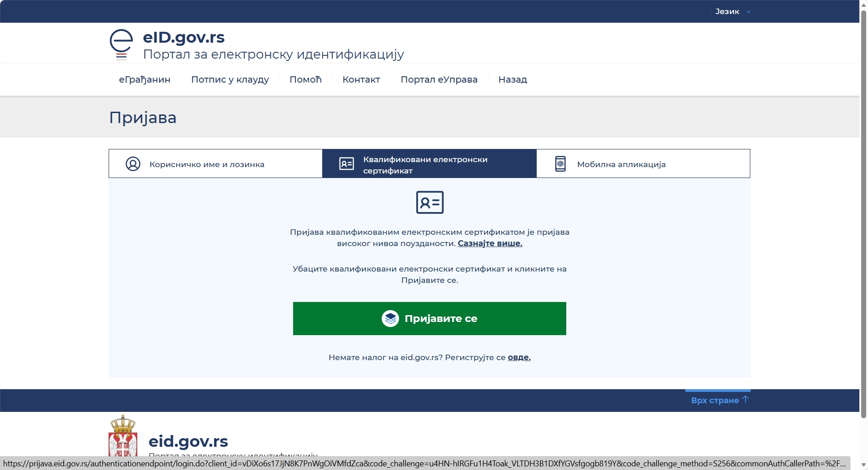The image size is (868, 470).
Task: Click the vertical page scrollbar thumb
Action: [863, 213]
